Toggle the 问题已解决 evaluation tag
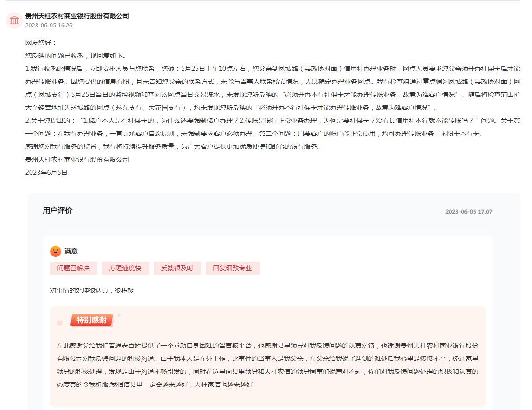The width and height of the screenshot is (532, 410). coord(73,268)
